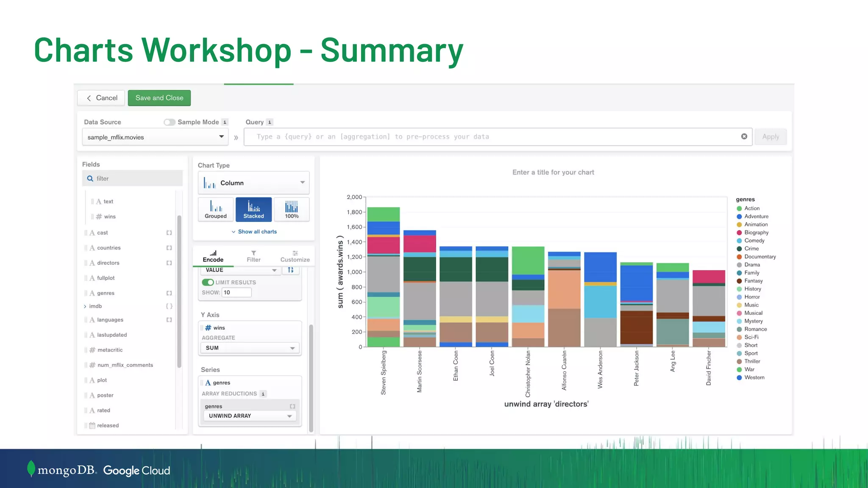Click the Biography genre legend swatch
This screenshot has width=868, height=488.
(739, 233)
